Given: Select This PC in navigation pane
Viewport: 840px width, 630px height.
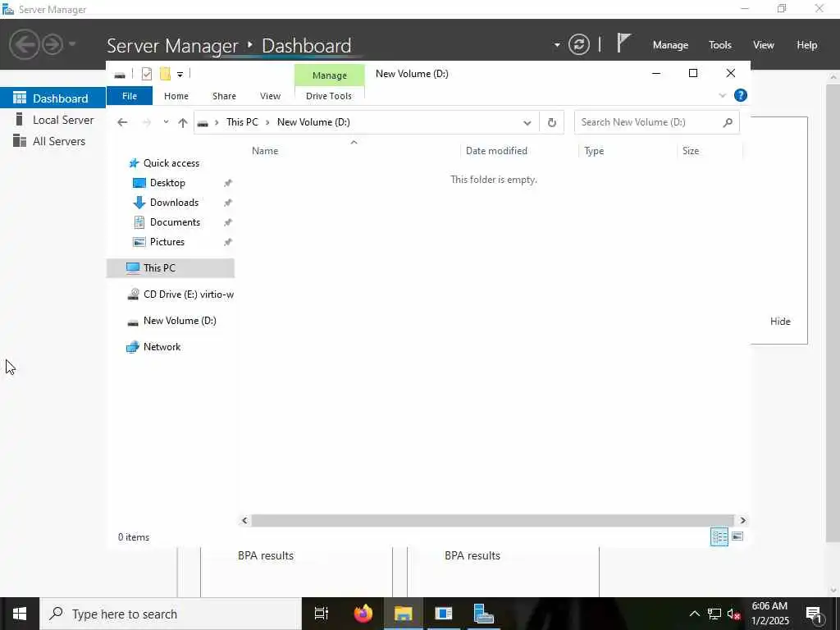Looking at the screenshot, I should point(171,268).
